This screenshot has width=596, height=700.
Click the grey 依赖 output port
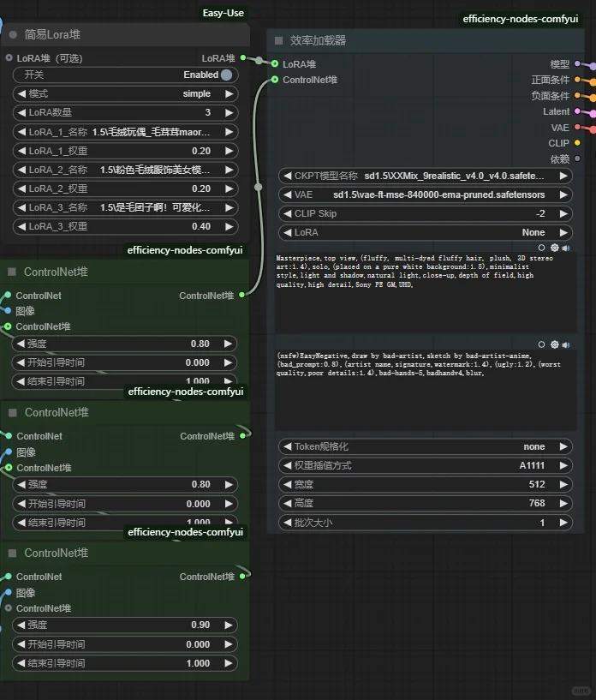pyautogui.click(x=577, y=159)
